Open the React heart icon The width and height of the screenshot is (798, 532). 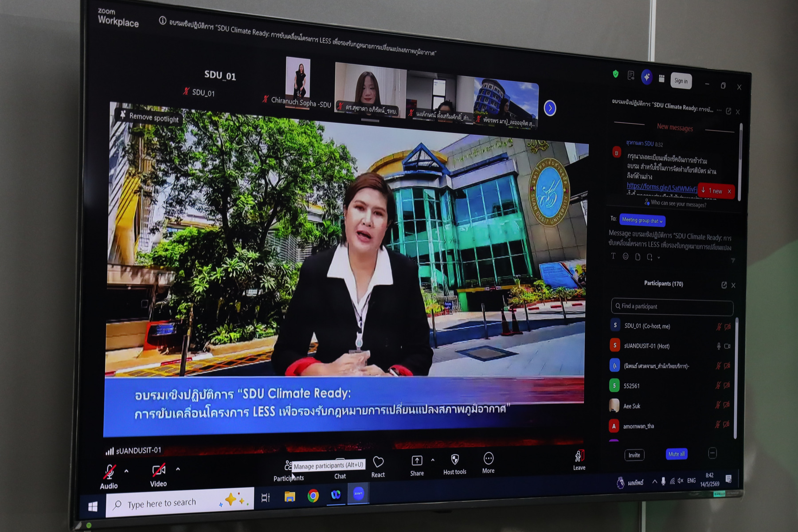click(378, 462)
